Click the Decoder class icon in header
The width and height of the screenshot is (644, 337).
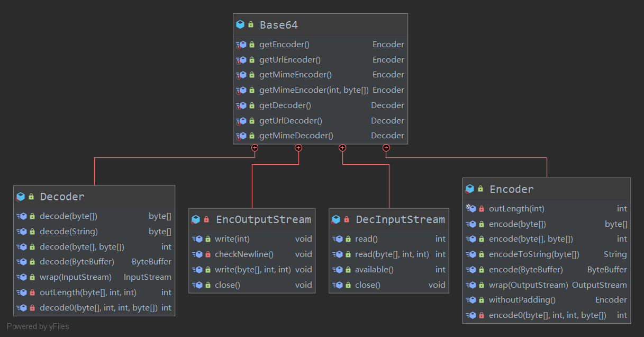(x=21, y=197)
